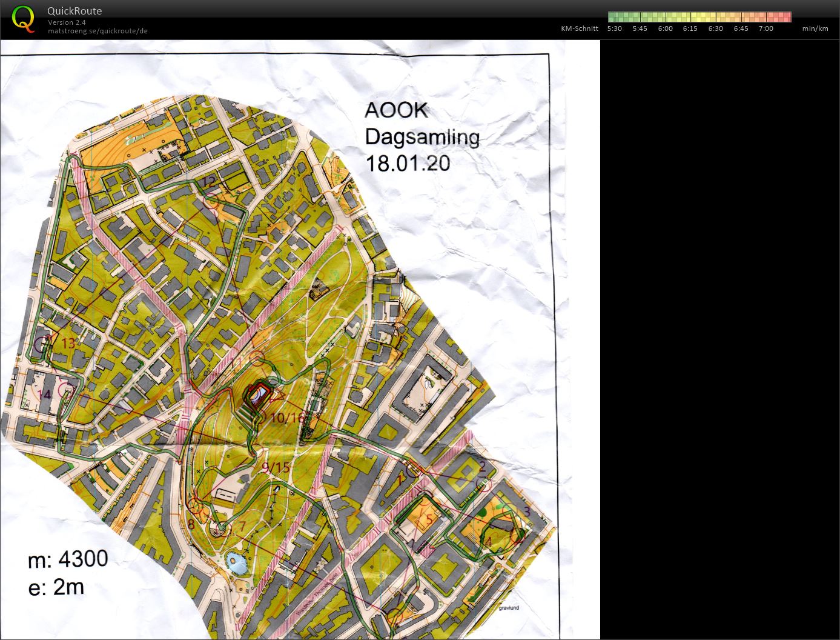This screenshot has width=840, height=640.
Task: Click the blue pond on the map
Action: tap(236, 563)
